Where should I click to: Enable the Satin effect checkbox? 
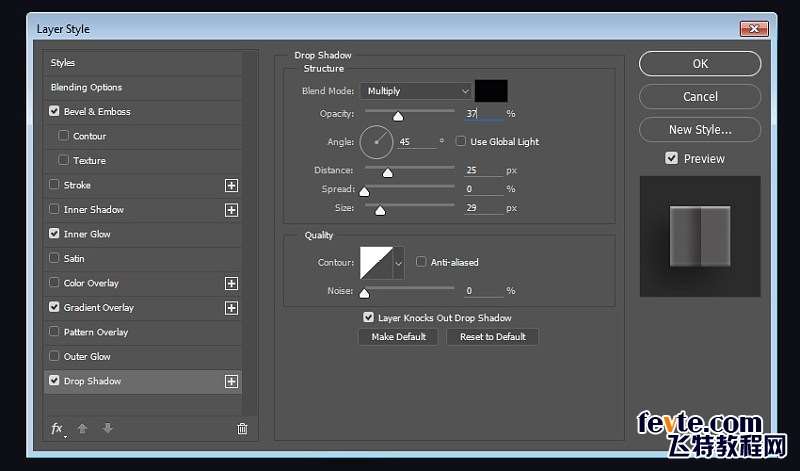54,258
